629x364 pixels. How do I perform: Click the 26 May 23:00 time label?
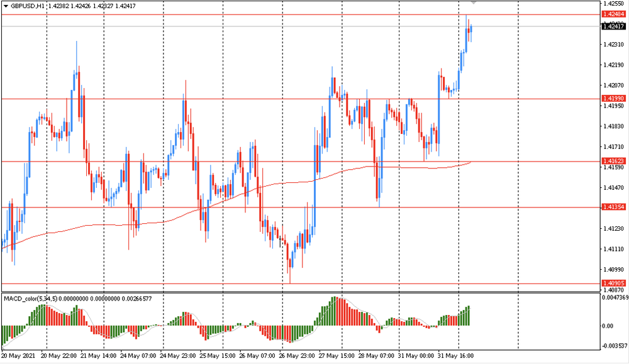298,356
